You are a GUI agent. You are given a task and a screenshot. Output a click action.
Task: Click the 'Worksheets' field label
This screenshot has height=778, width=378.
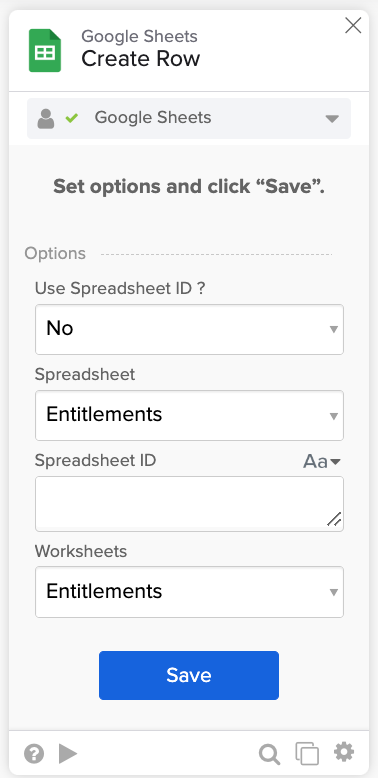coord(81,551)
